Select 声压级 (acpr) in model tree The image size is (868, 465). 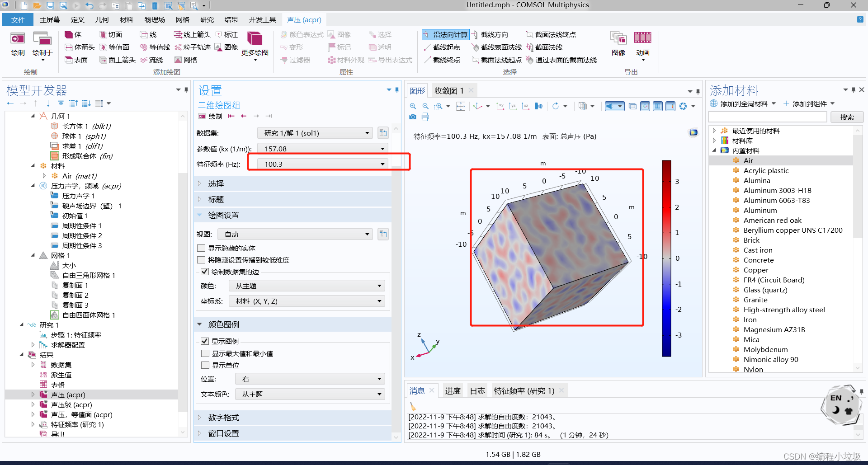click(x=71, y=404)
